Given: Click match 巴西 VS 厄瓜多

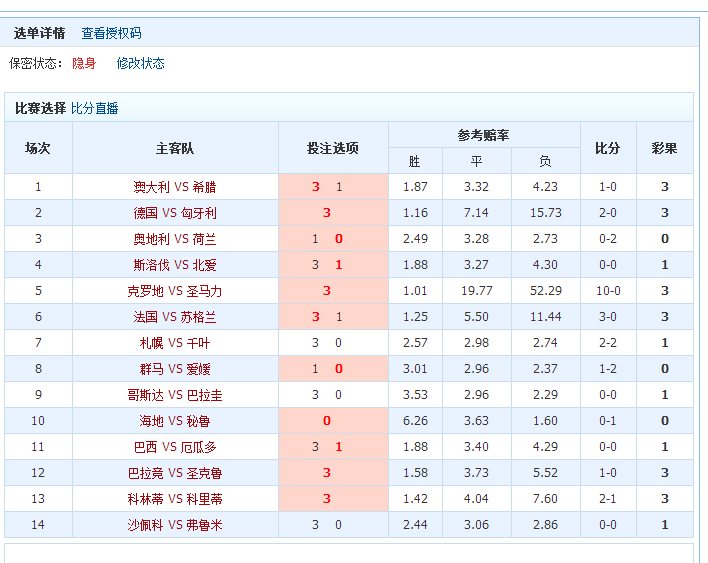Looking at the screenshot, I should [x=175, y=447].
